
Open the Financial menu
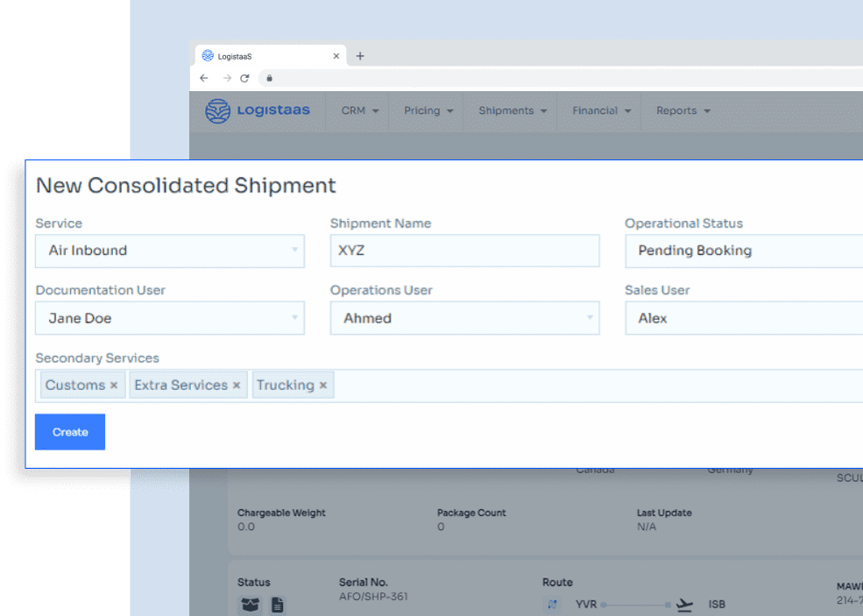pyautogui.click(x=601, y=110)
